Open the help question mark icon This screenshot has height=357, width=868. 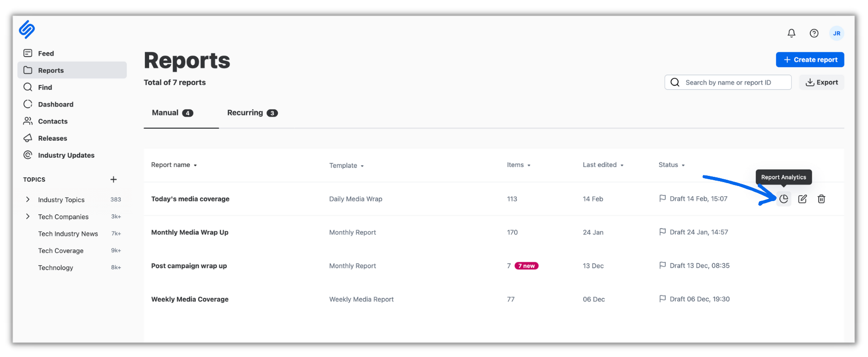click(814, 33)
